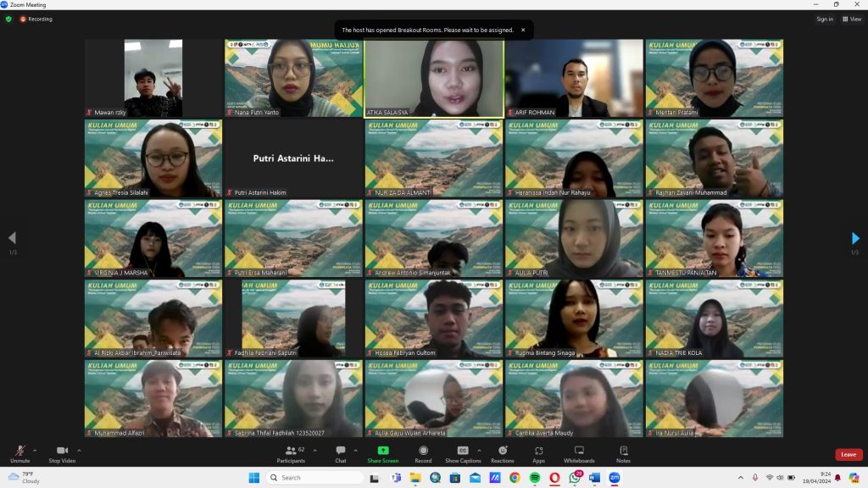Open the View layout menu
Screen dimensions: 868x488
click(x=851, y=19)
